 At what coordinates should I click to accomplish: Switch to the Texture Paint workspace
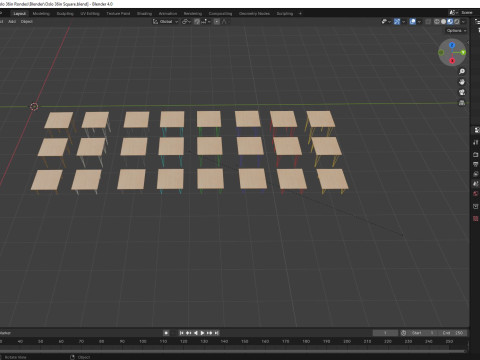tap(118, 14)
